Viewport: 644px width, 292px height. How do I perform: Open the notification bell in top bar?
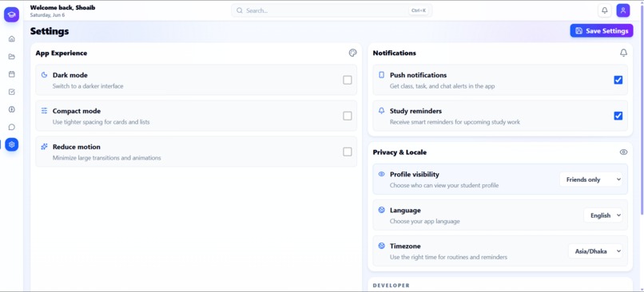(605, 10)
